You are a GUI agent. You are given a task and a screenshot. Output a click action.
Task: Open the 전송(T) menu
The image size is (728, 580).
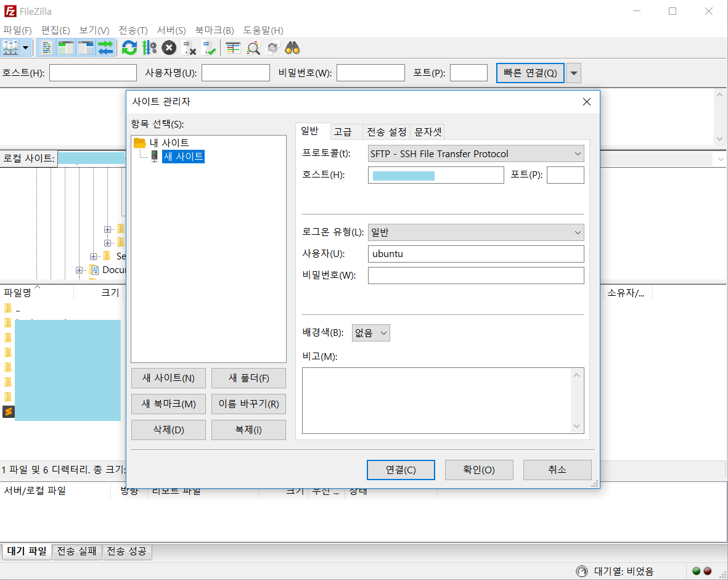[133, 30]
